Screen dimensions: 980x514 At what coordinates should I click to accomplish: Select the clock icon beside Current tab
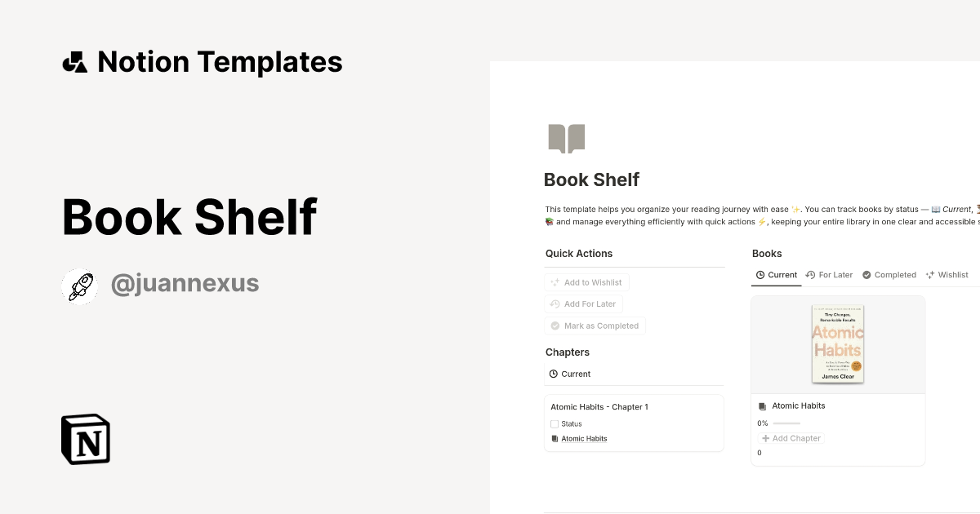tap(759, 275)
